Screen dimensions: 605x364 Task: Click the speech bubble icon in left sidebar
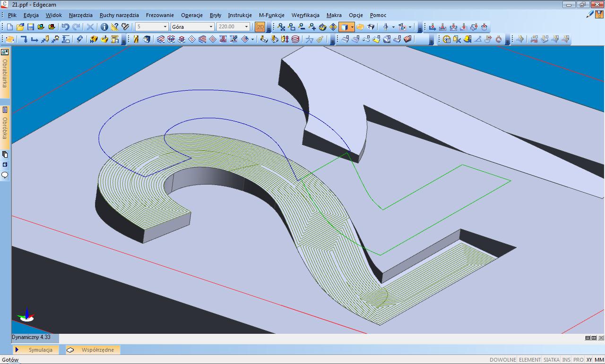(5, 175)
